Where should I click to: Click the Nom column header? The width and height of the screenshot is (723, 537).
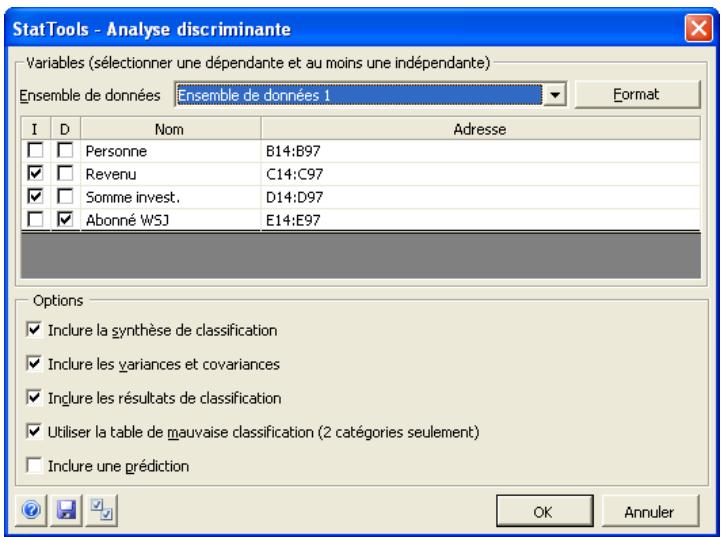point(171,129)
